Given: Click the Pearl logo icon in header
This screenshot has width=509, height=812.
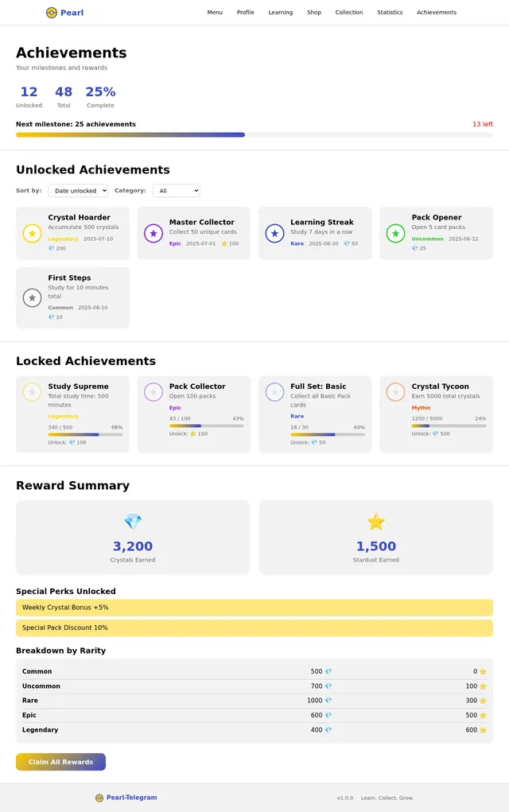Looking at the screenshot, I should click(x=51, y=13).
